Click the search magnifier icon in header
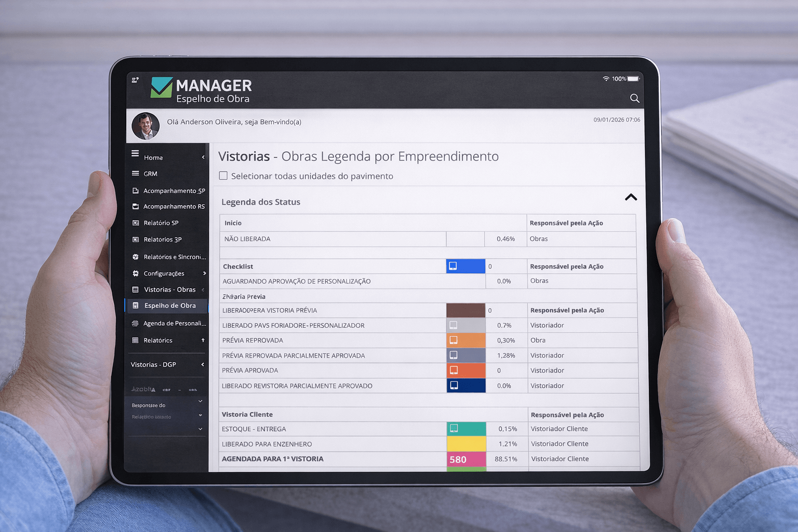 pyautogui.click(x=634, y=98)
